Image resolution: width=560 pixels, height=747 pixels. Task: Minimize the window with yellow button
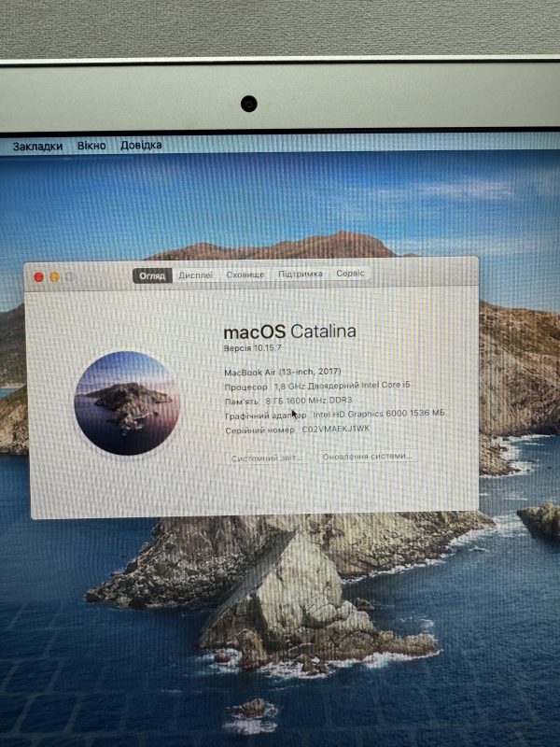coord(55,276)
